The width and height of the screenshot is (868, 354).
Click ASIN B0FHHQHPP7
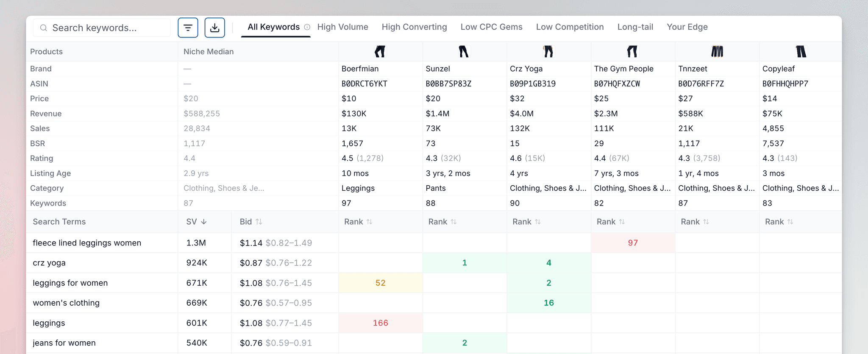click(x=785, y=84)
